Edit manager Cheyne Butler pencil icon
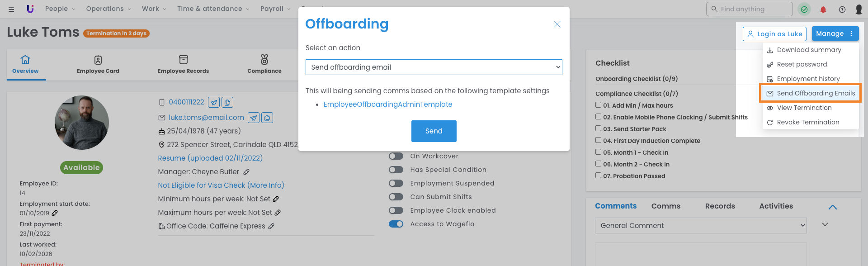Screen dimensions: 868x266 246,172
